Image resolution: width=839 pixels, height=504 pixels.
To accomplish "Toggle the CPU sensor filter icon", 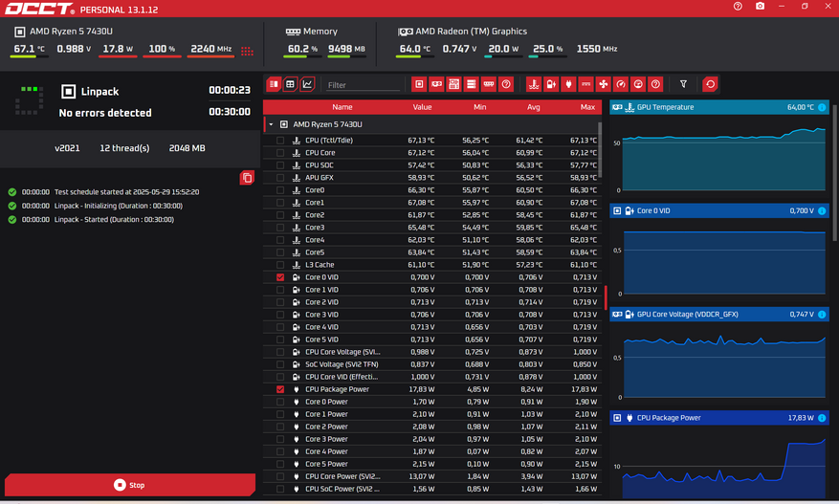I will point(419,84).
